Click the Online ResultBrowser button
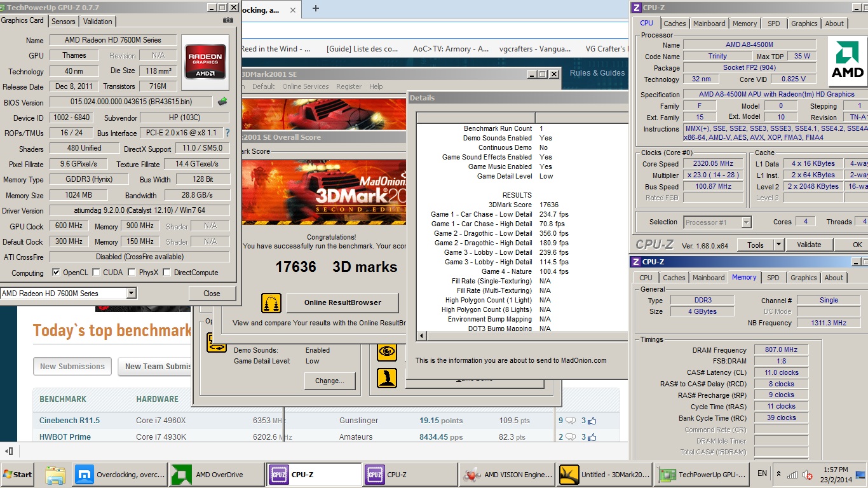This screenshot has height=488, width=868. pos(342,302)
